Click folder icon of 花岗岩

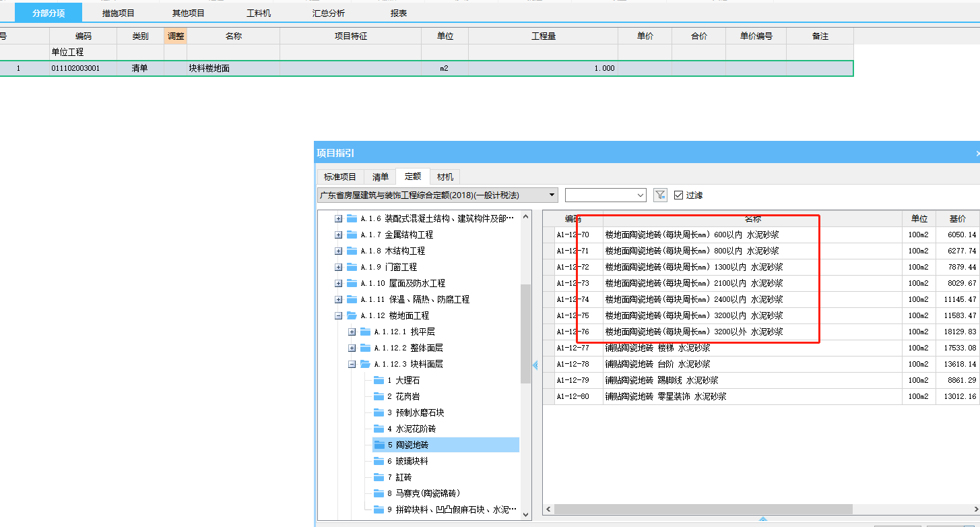click(379, 396)
